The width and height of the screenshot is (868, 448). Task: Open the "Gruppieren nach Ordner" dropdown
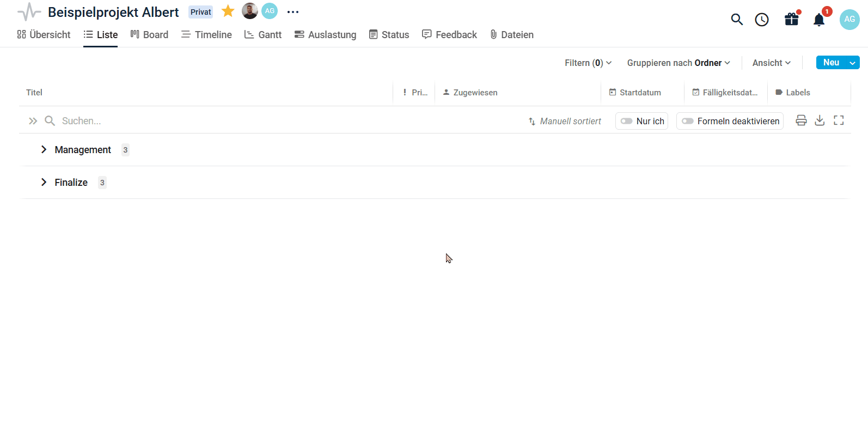[x=678, y=63]
